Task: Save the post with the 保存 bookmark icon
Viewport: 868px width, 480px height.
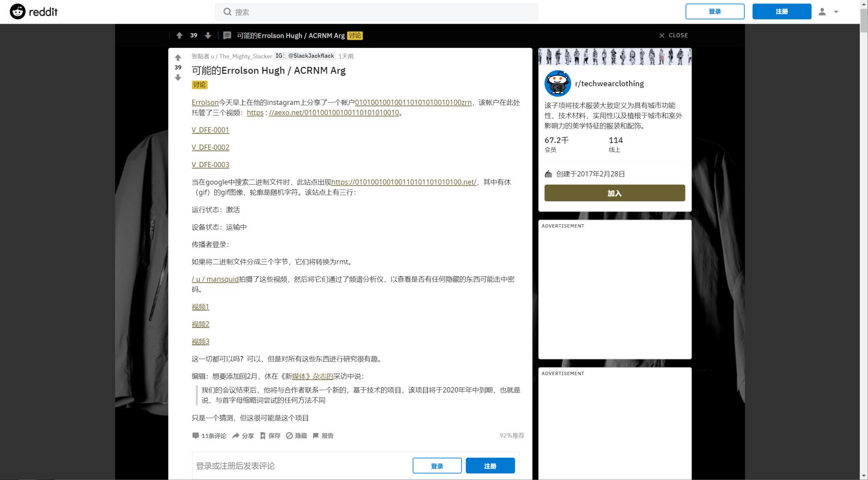Action: tap(263, 436)
